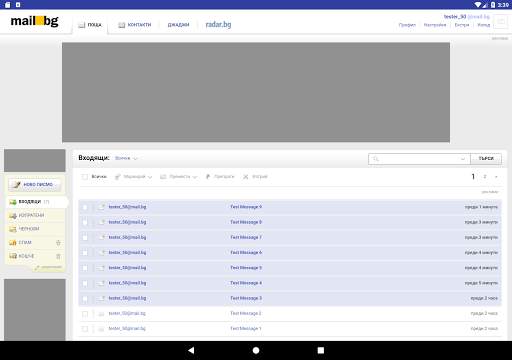Click the Изтрий delete action
Viewport: 512px width, 360px height.
[x=255, y=177]
